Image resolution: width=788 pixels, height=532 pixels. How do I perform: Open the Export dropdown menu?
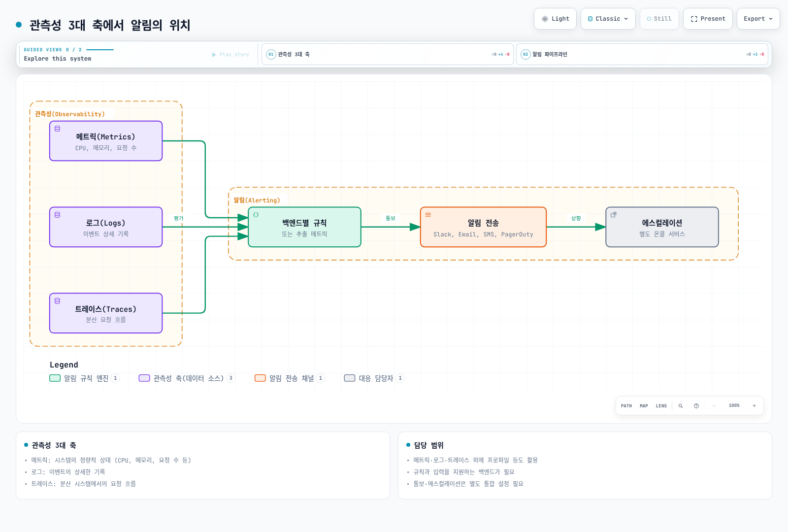click(x=758, y=19)
